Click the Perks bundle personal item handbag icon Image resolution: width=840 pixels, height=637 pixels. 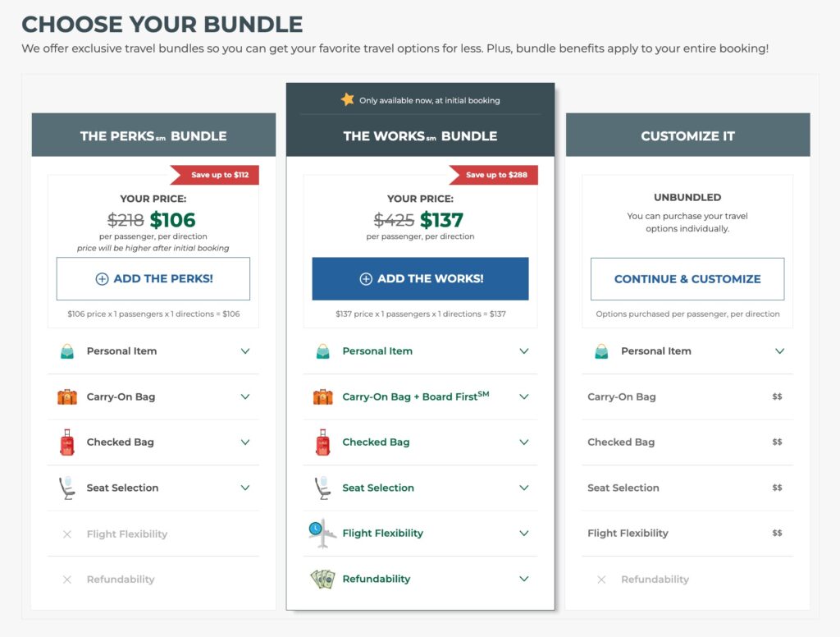(67, 351)
